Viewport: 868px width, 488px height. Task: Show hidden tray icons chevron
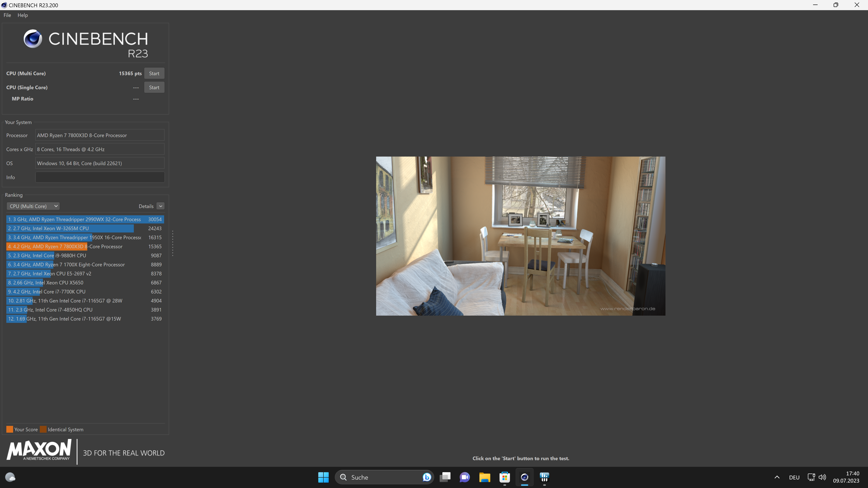pyautogui.click(x=777, y=477)
